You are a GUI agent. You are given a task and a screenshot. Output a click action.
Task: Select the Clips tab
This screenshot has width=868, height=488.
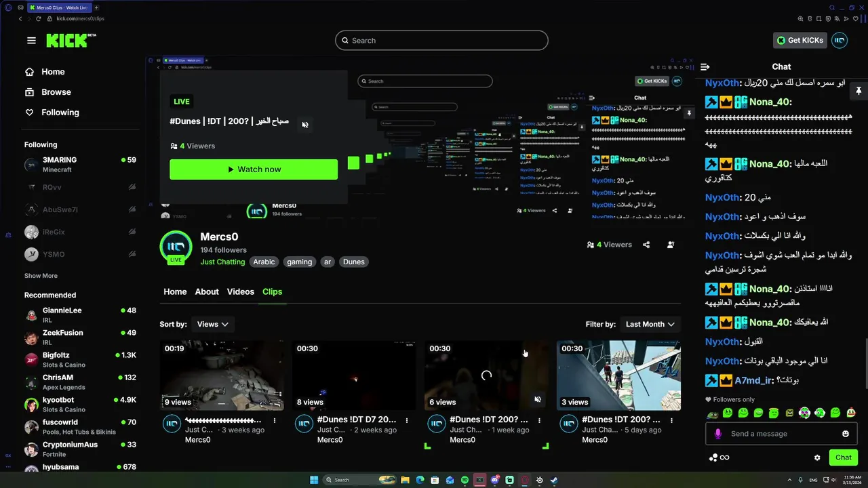click(272, 291)
